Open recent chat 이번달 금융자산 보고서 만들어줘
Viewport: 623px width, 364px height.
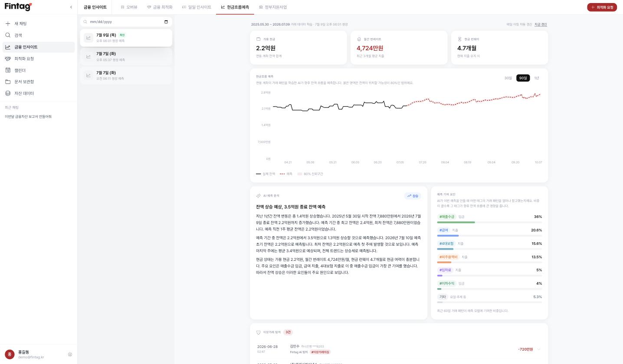[x=28, y=117]
